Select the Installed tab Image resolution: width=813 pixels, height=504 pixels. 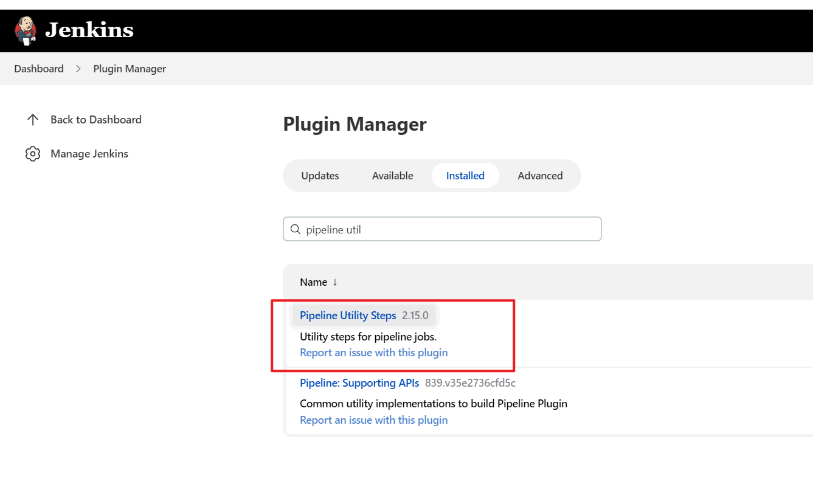[x=465, y=176]
